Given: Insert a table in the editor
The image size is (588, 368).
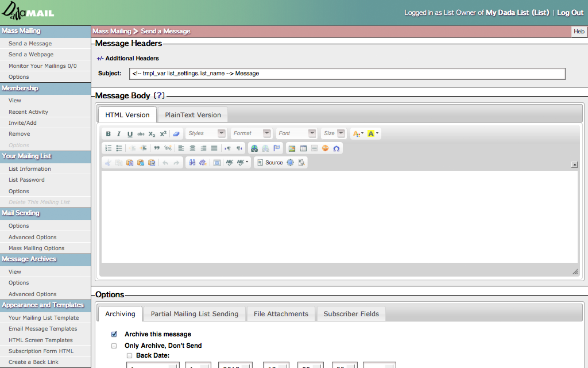Looking at the screenshot, I should coord(303,148).
